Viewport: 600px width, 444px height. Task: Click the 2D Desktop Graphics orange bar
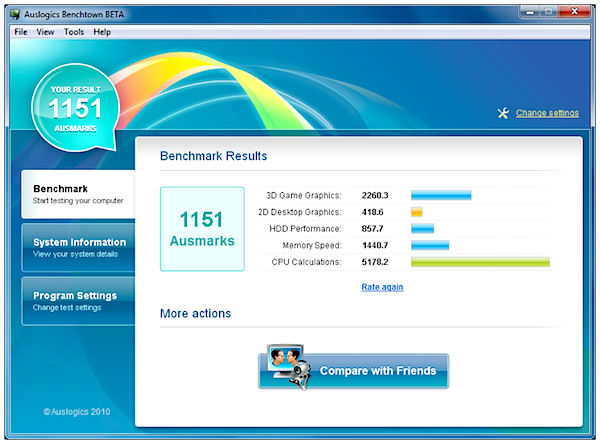pyautogui.click(x=417, y=212)
